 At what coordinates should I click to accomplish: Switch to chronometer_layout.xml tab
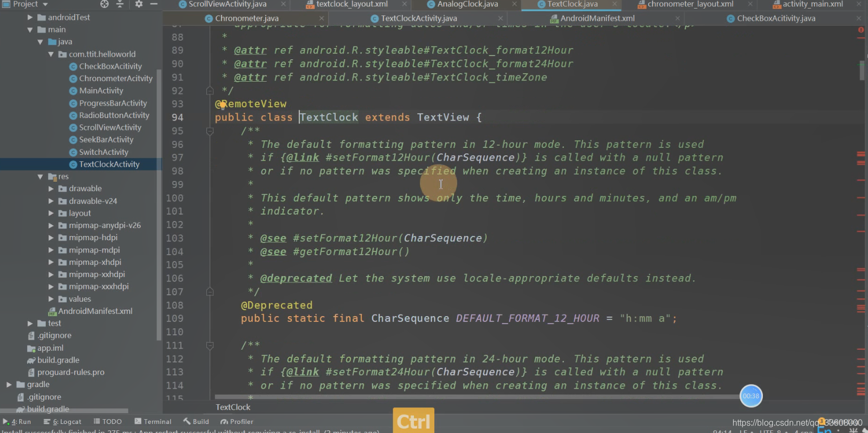tap(690, 4)
